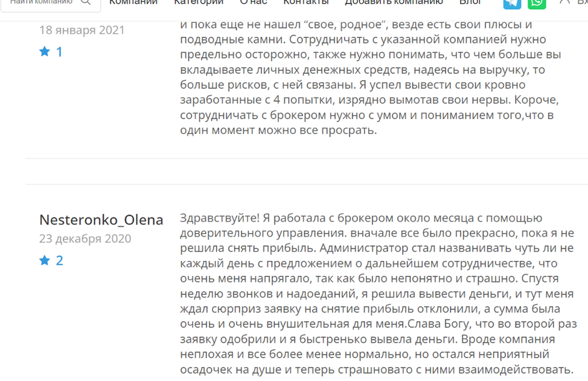Click the date '18 января 2021'
Screen dimensions: 588x381
point(81,30)
